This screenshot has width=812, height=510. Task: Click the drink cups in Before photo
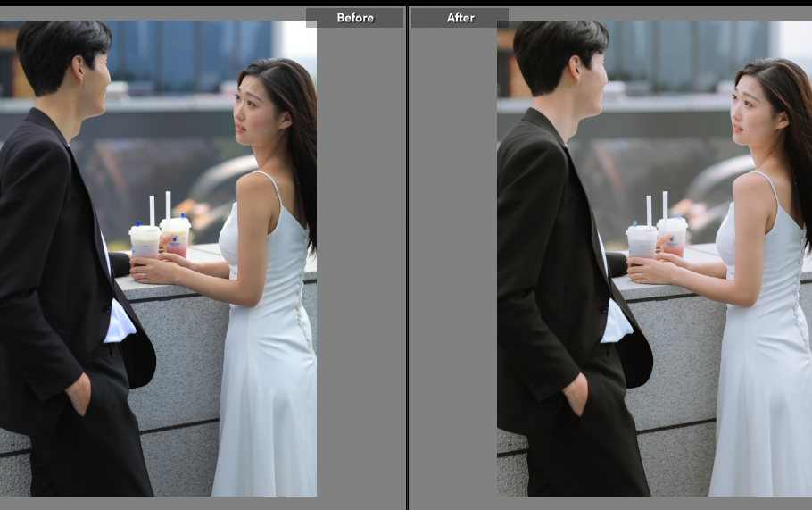(x=160, y=238)
